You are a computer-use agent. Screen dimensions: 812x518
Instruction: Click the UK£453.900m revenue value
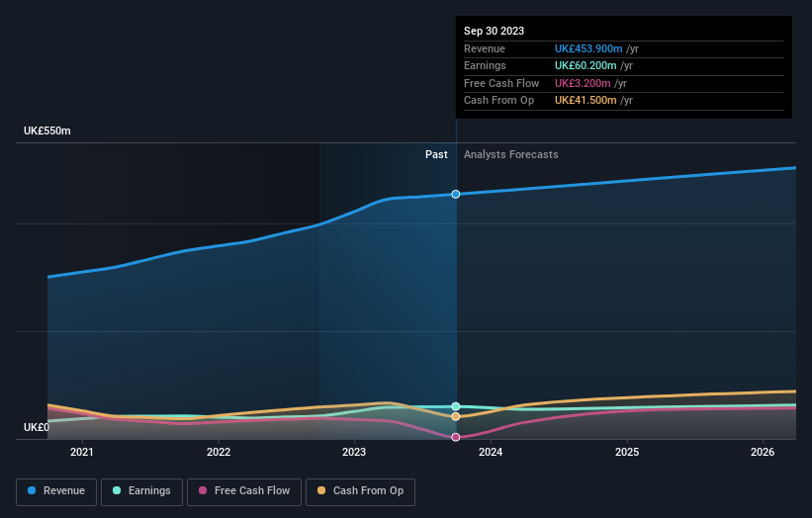coord(588,48)
